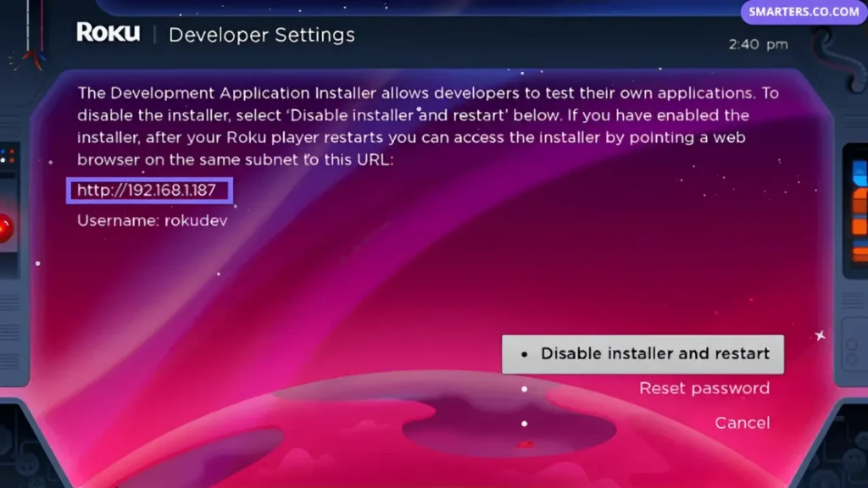
Task: Select 'Disable installer and restart' option
Action: (643, 354)
